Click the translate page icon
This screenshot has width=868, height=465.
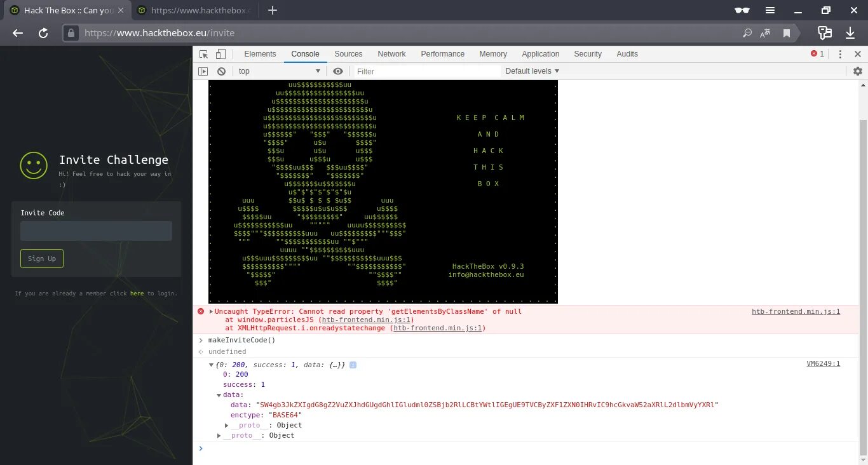766,33
